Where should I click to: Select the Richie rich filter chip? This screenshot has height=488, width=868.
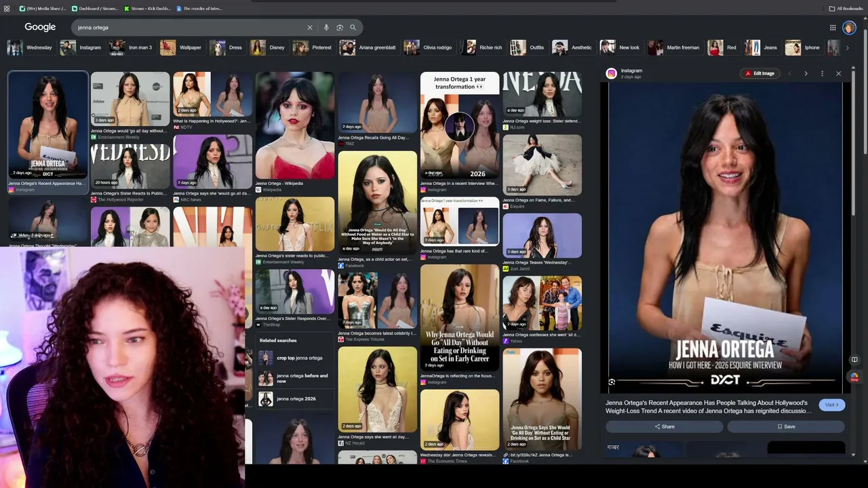click(482, 47)
